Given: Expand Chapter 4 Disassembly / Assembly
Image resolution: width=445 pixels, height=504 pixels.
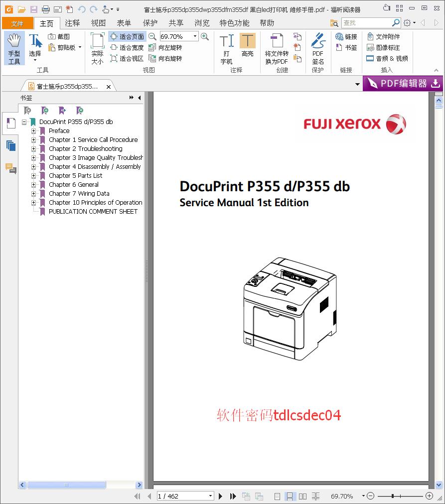Looking at the screenshot, I should [x=33, y=167].
